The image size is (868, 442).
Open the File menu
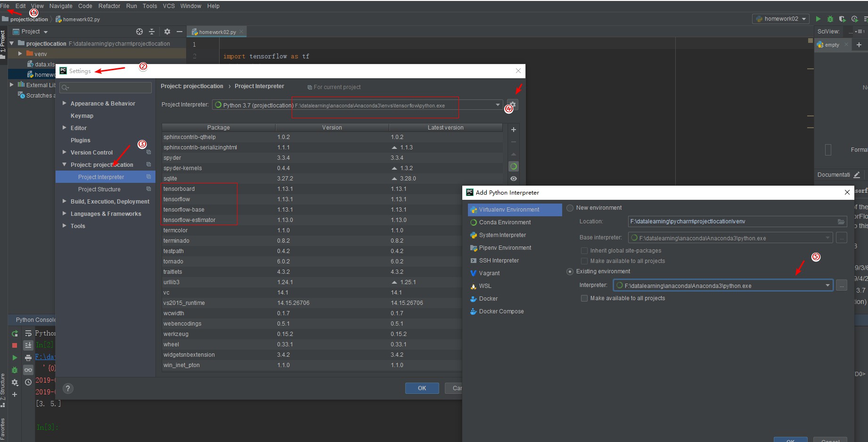pyautogui.click(x=5, y=6)
